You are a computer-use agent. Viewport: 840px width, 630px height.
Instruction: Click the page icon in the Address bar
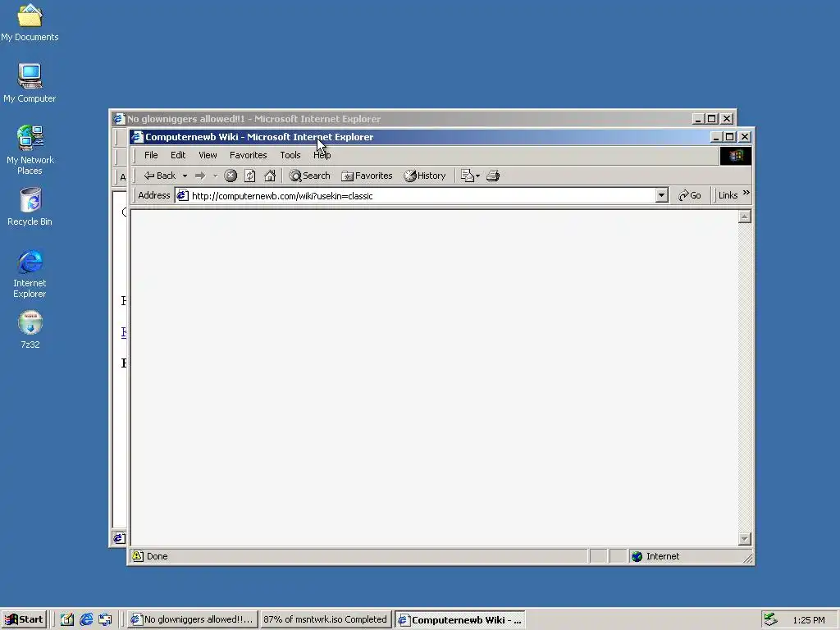[x=183, y=195]
